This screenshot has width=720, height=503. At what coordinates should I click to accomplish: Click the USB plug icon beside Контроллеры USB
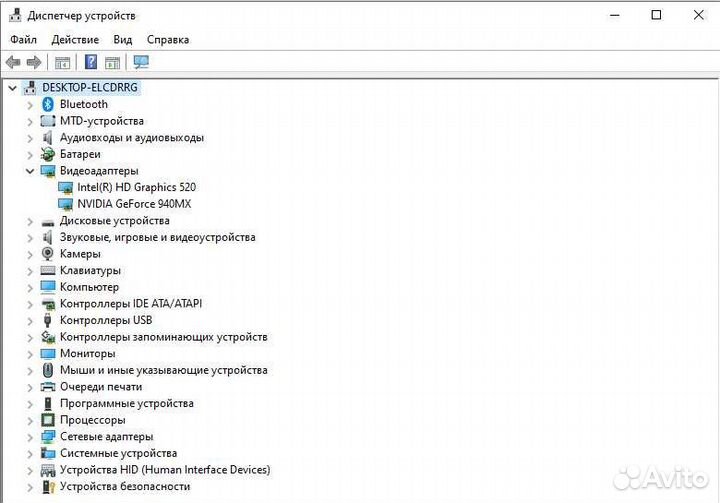(x=47, y=320)
